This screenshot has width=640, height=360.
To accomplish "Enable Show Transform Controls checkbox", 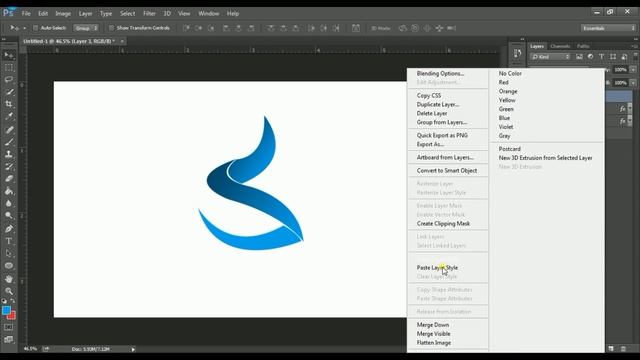I will (x=111, y=28).
